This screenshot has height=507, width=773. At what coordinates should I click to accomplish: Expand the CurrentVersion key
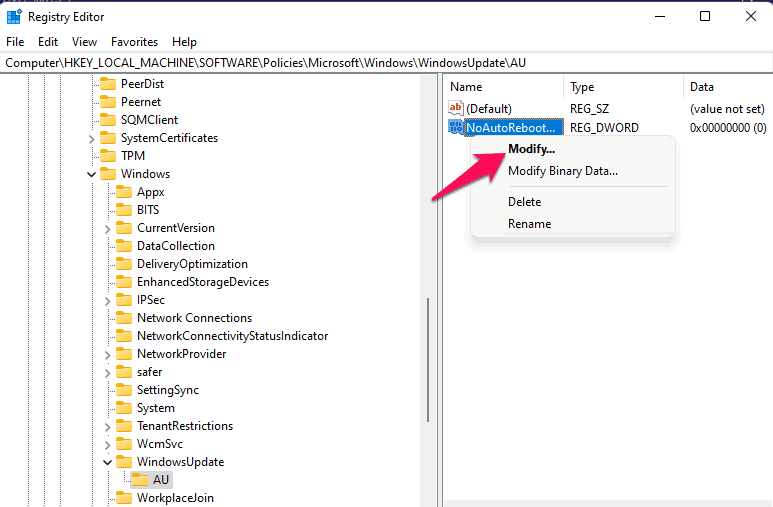coord(108,228)
